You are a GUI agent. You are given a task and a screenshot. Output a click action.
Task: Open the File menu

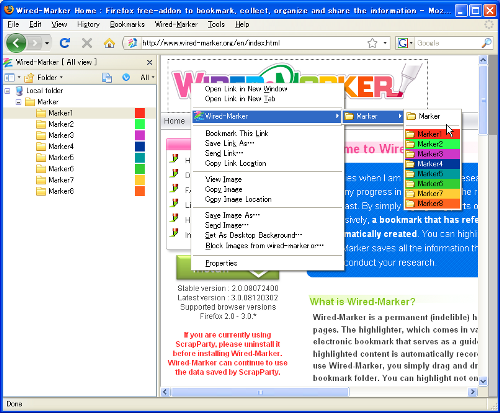(13, 24)
